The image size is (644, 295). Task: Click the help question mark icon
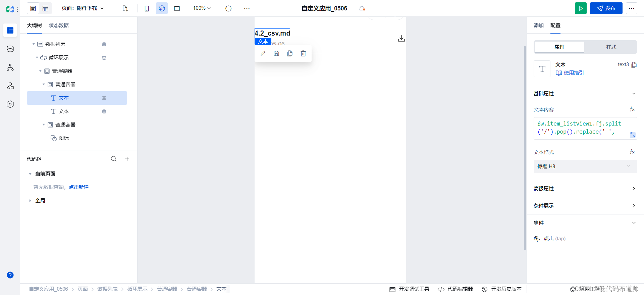[10, 275]
